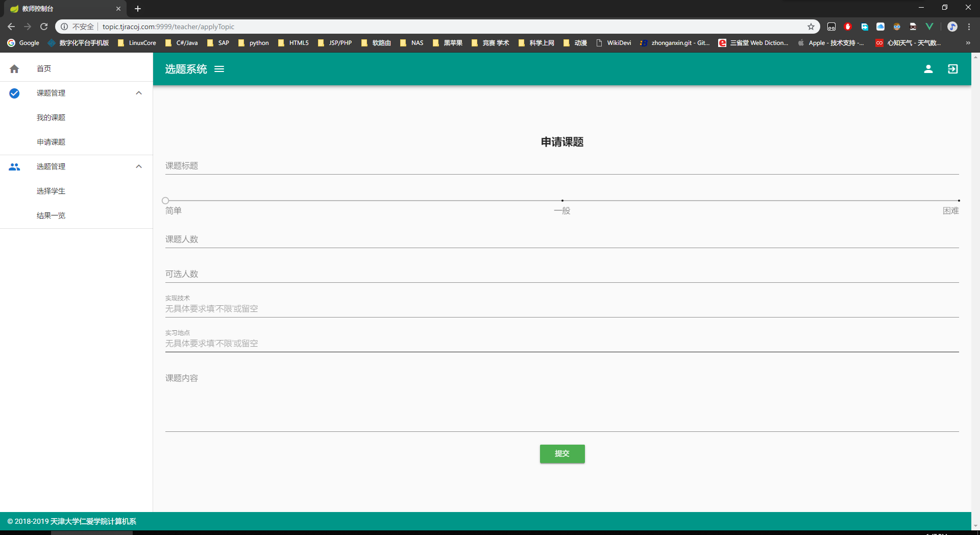Click the browser address bar URL
The width and height of the screenshot is (980, 535).
click(168, 27)
